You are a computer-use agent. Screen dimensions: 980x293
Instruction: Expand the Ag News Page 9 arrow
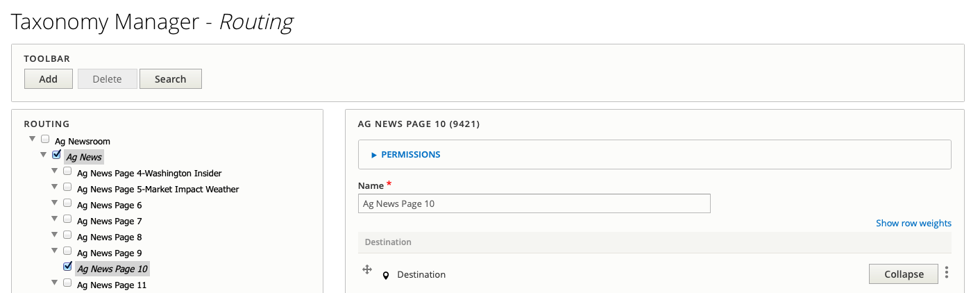tap(54, 251)
